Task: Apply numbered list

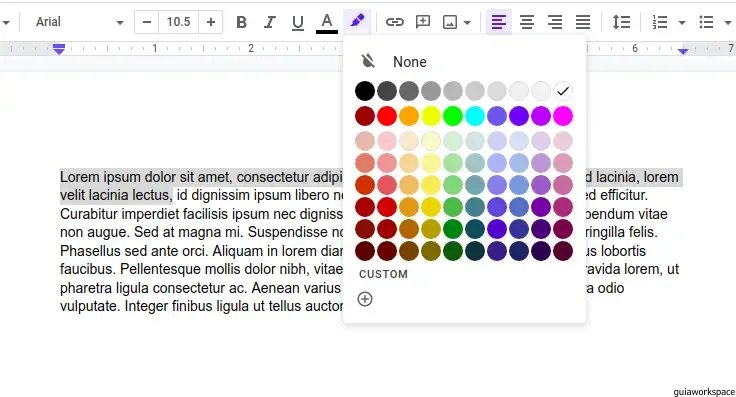Action: pos(659,22)
